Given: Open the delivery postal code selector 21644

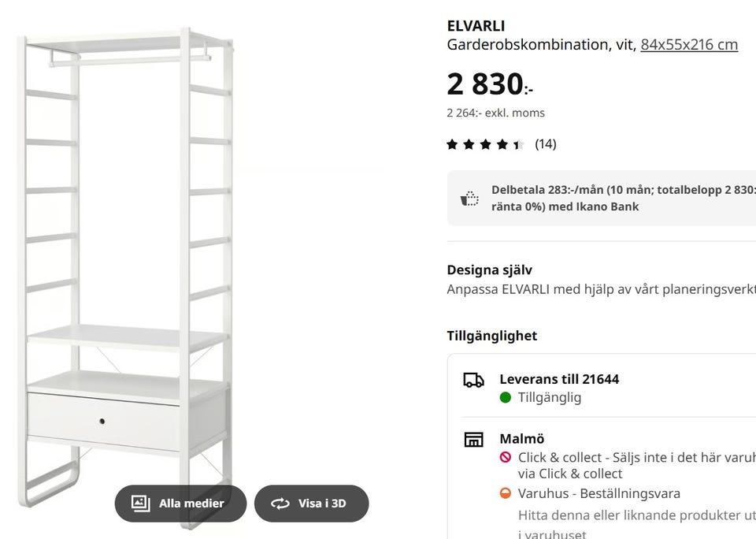Looking at the screenshot, I should pos(598,378).
